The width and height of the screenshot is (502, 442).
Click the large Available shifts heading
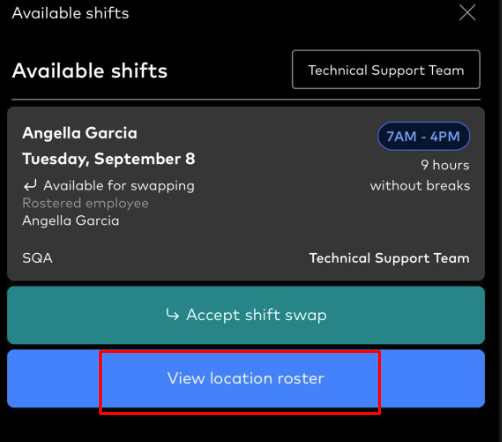(90, 71)
